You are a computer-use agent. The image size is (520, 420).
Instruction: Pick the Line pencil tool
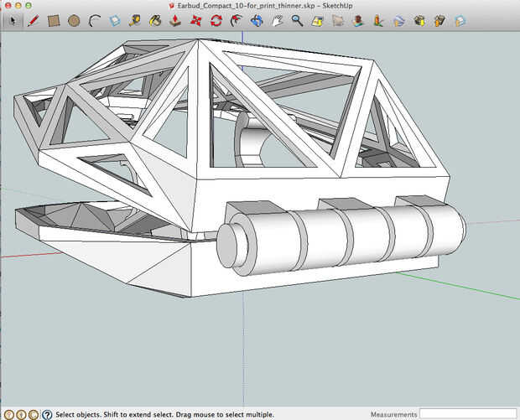33,20
